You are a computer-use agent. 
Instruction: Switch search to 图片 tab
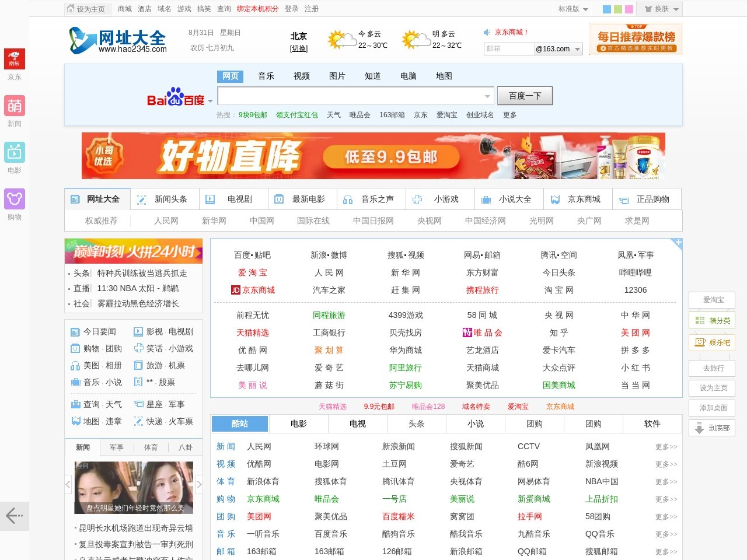pos(337,76)
